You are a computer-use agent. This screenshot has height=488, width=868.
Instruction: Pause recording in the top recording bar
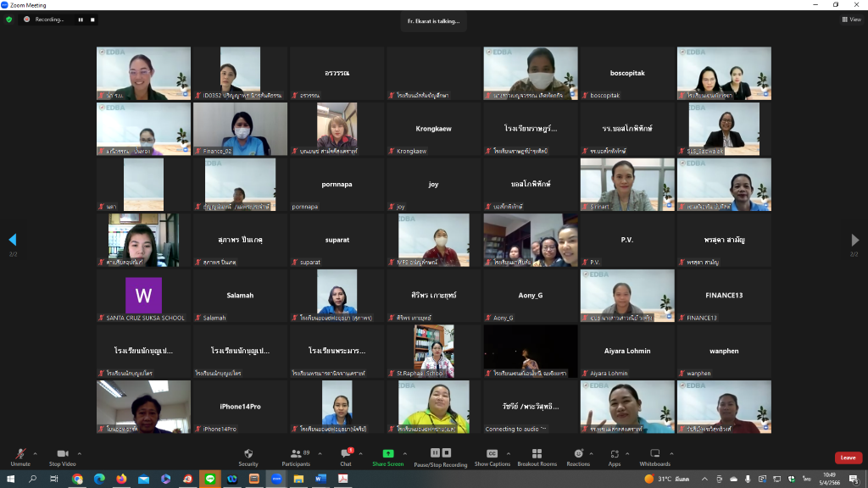point(81,19)
